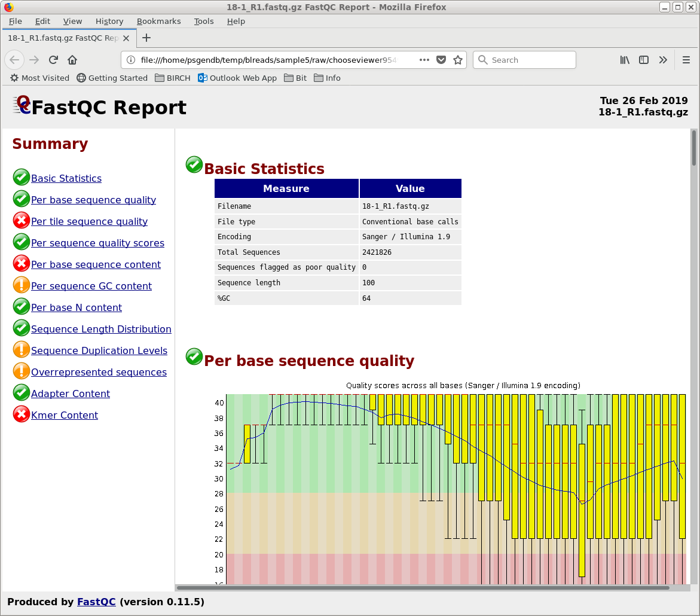Toggle the sidebar view icon
700x616 pixels.
coord(644,60)
